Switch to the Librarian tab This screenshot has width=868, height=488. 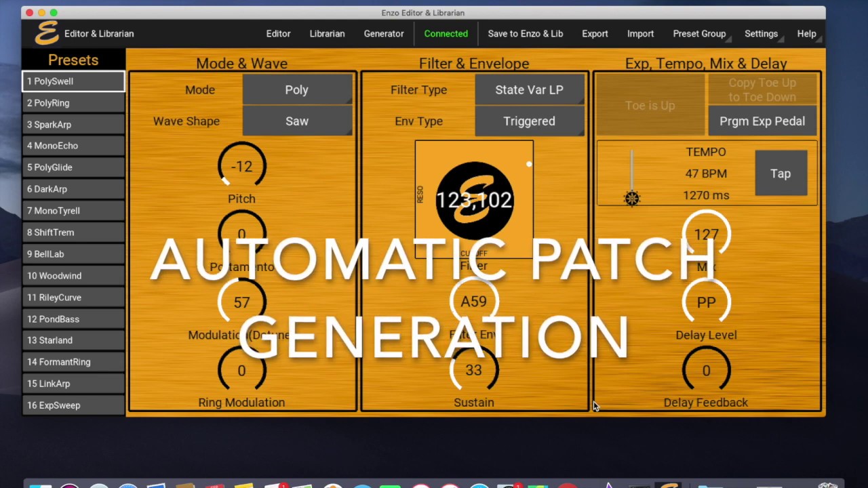tap(327, 33)
